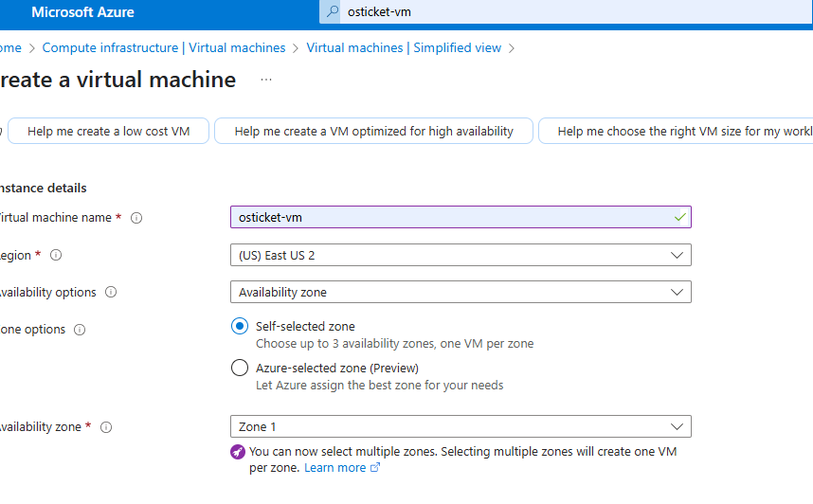Click Help me create a low cost VM
The width and height of the screenshot is (813, 504).
[x=108, y=131]
